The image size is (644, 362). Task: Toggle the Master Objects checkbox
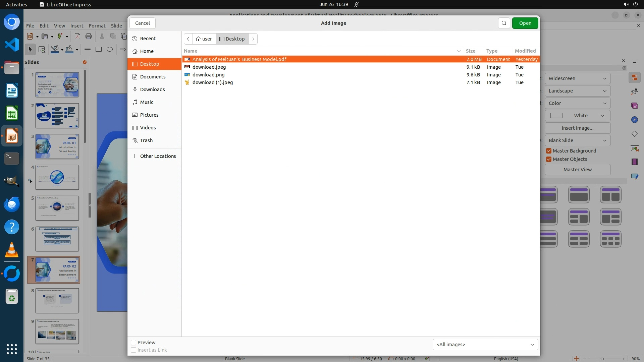point(549,159)
